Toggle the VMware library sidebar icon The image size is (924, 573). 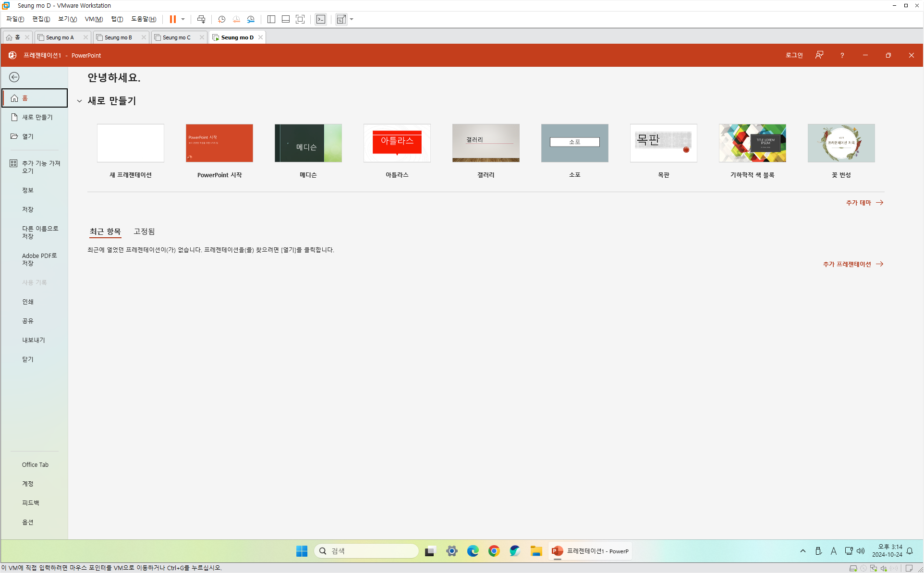(x=271, y=19)
